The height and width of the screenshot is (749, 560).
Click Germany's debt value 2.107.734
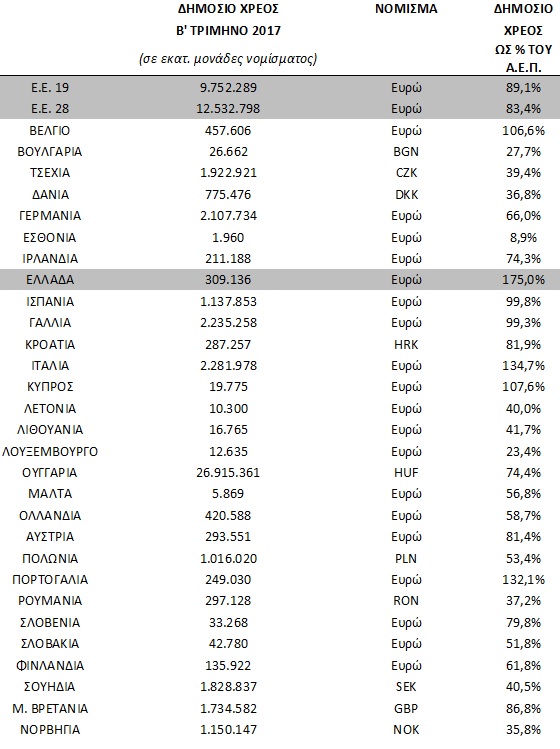tap(228, 216)
